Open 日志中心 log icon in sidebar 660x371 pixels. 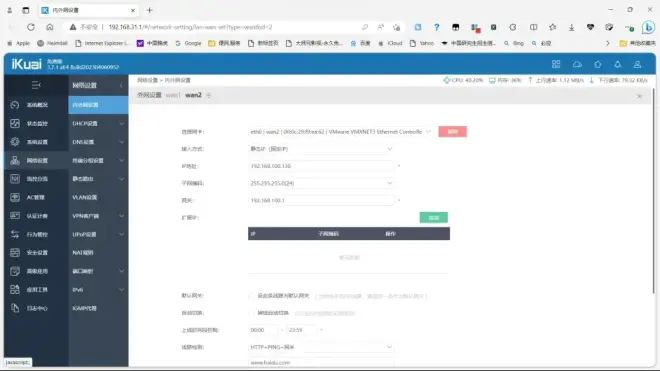[x=15, y=308]
